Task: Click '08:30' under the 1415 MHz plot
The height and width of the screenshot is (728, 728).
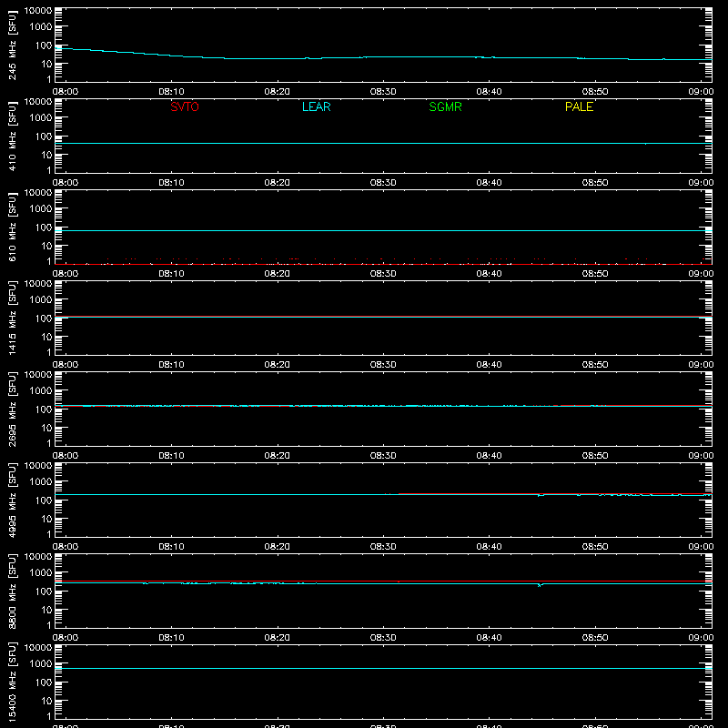Action: point(383,365)
